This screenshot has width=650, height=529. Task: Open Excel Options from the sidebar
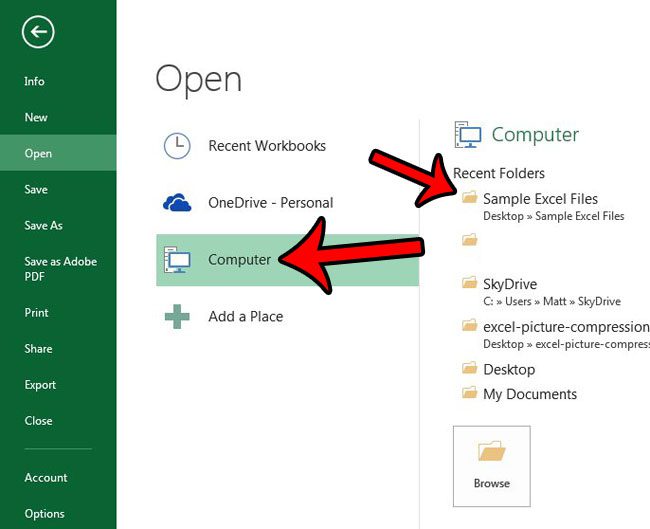tap(45, 514)
